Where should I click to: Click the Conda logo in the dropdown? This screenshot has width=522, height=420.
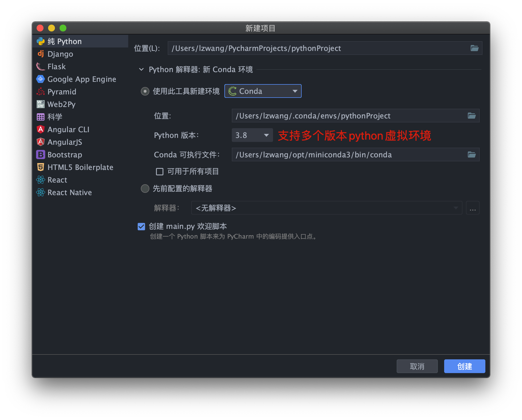point(232,91)
